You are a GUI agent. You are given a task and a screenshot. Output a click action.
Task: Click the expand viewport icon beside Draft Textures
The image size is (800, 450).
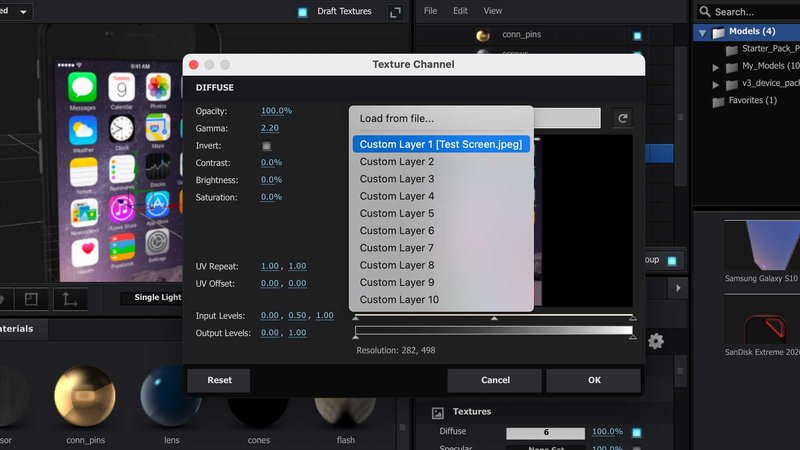click(395, 13)
